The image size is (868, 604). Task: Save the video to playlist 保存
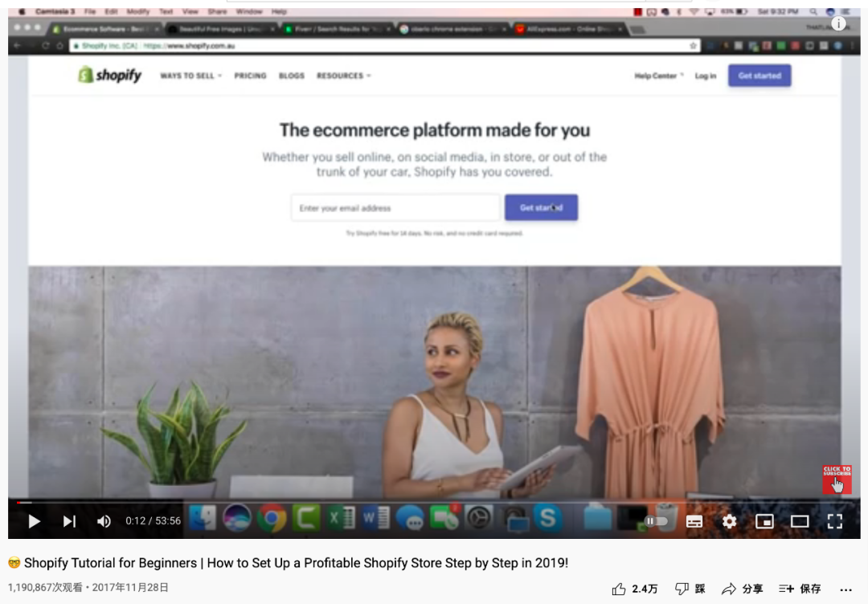point(800,589)
